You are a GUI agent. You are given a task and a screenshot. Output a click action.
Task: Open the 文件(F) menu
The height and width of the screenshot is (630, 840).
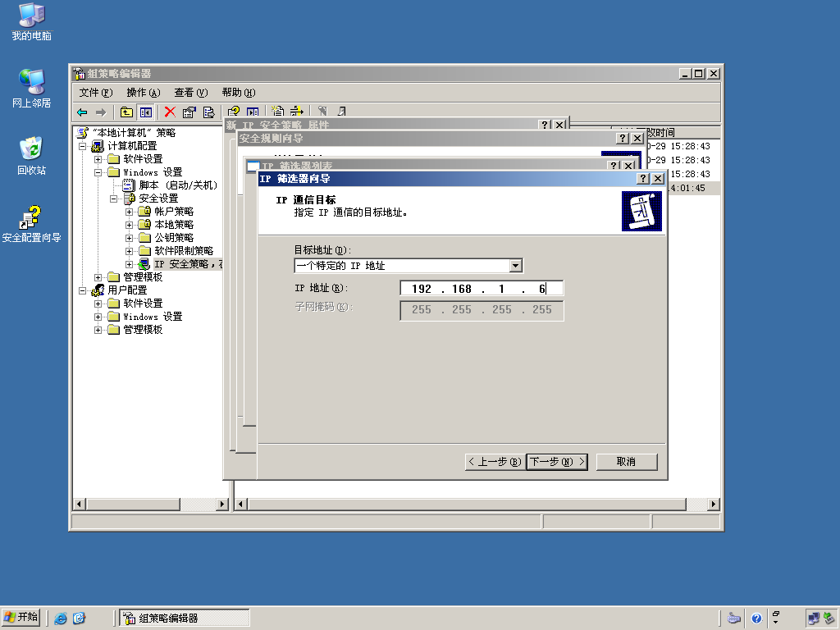pos(96,93)
